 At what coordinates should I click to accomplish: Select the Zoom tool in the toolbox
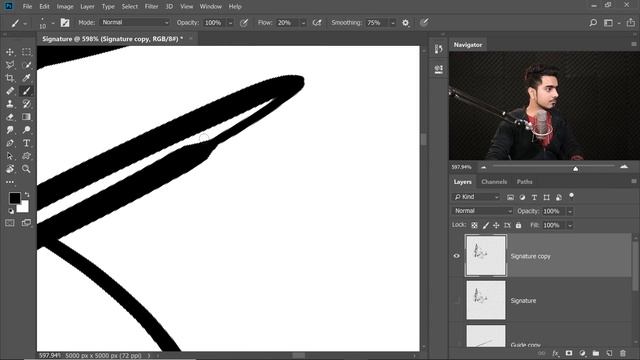point(27,169)
